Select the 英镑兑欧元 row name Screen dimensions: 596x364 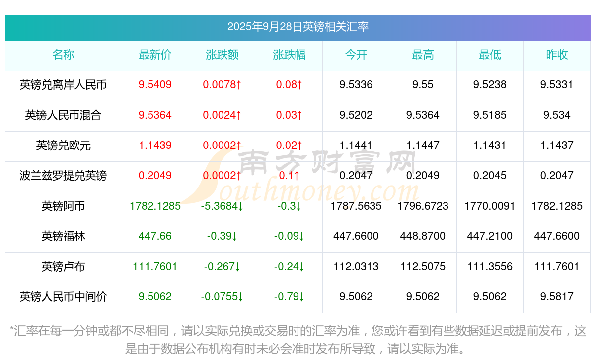63,146
